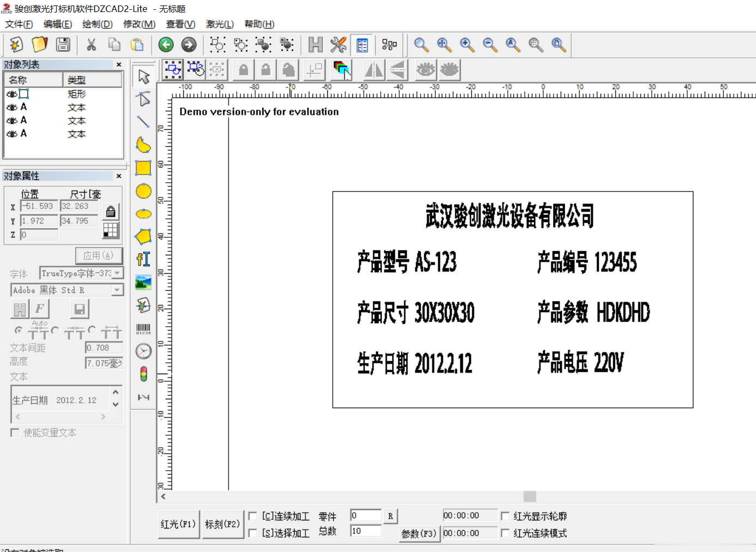Click the canvas horizontal scrollbar thumb
Viewport: 756px width, 552px height.
(x=530, y=496)
